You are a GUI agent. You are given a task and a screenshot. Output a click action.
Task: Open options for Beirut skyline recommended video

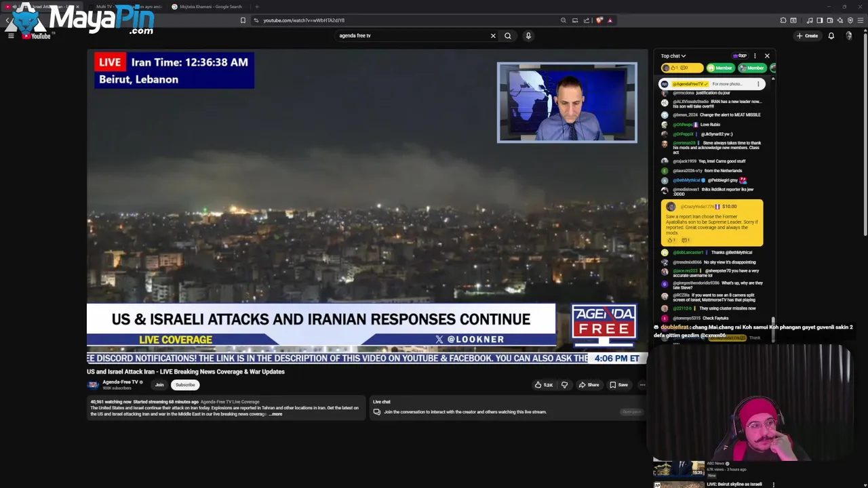click(773, 485)
